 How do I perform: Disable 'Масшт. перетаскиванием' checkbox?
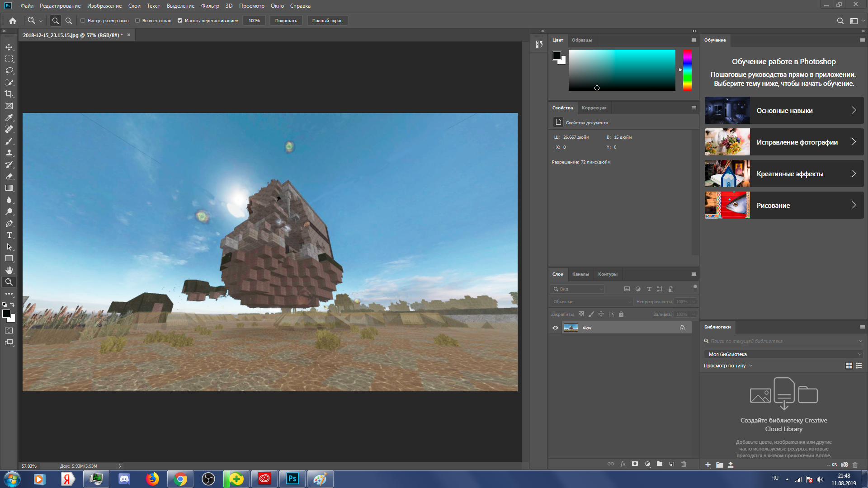(x=180, y=20)
